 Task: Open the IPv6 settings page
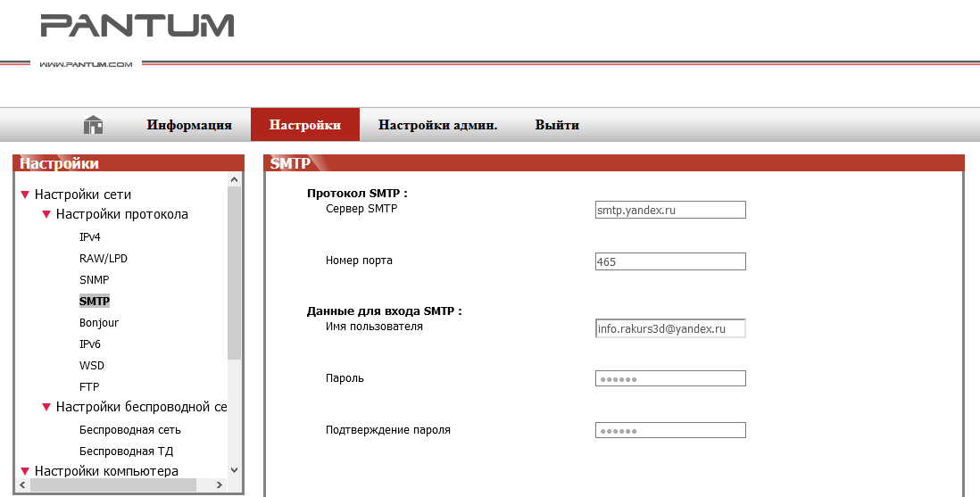(90, 344)
